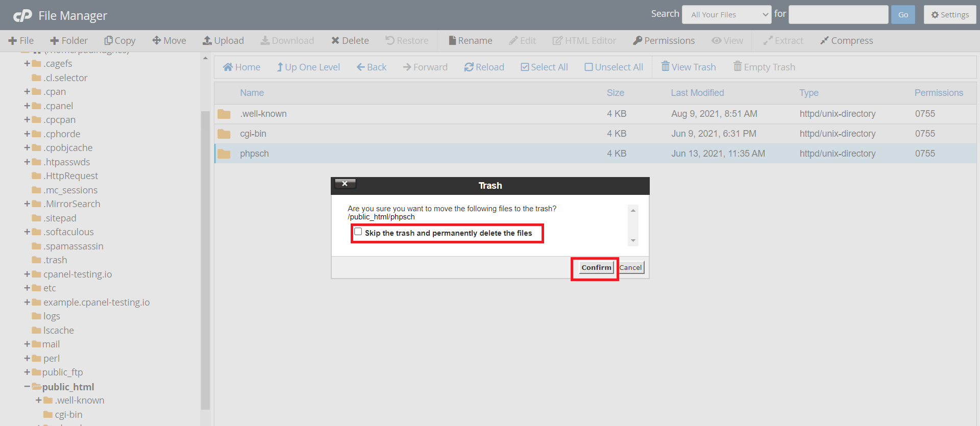
Task: Open the All Your Files search dropdown
Action: tap(727, 15)
